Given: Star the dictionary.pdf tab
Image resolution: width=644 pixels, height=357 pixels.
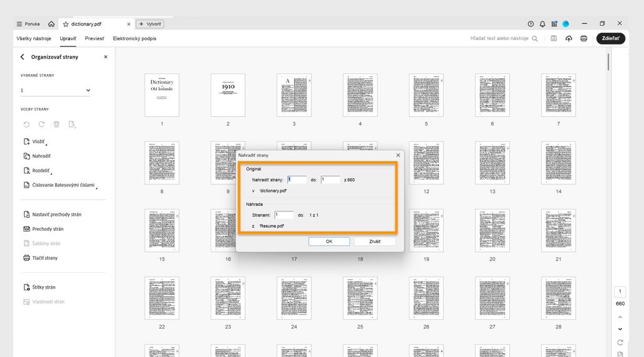Looking at the screenshot, I should tap(66, 24).
